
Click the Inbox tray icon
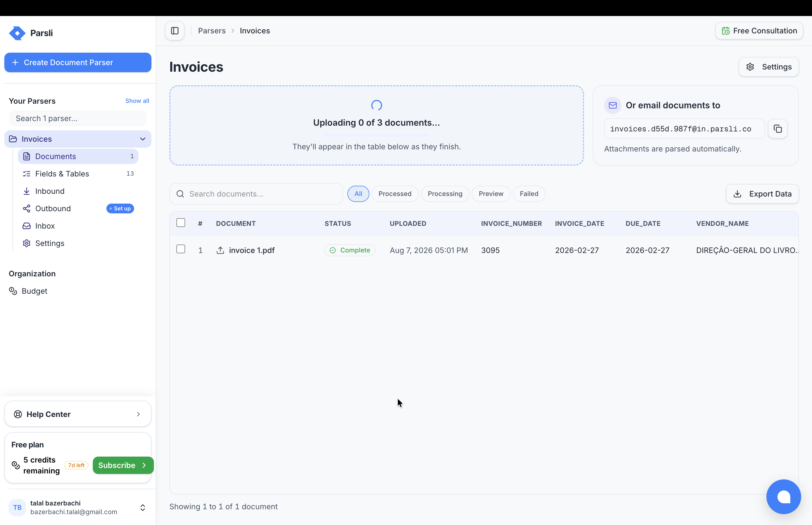point(27,226)
